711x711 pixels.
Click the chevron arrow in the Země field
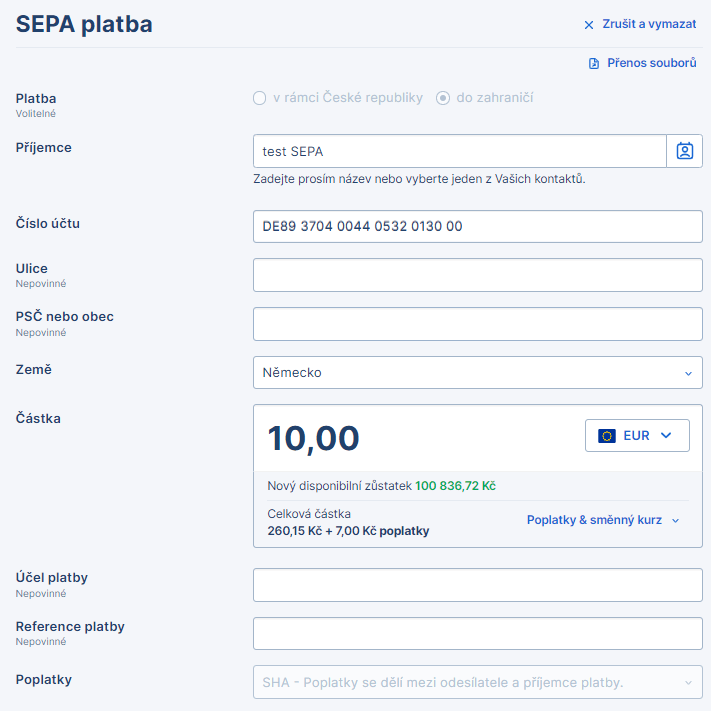pos(688,373)
